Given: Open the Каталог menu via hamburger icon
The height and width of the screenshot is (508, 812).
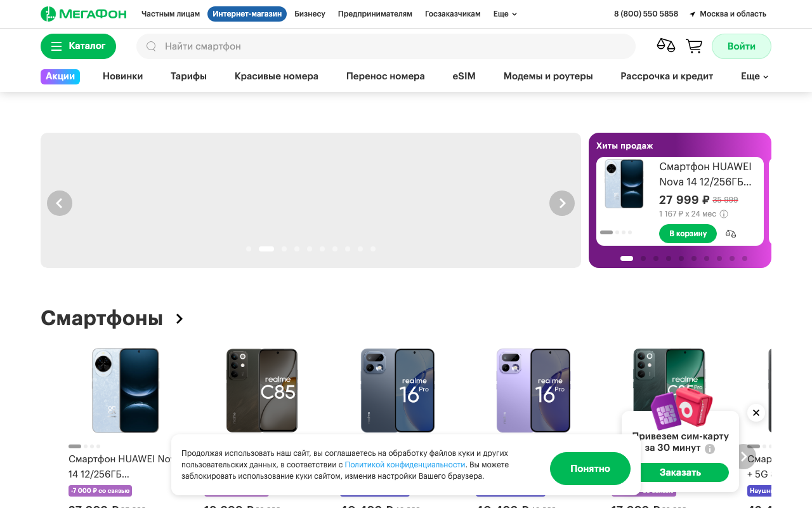Looking at the screenshot, I should point(56,46).
